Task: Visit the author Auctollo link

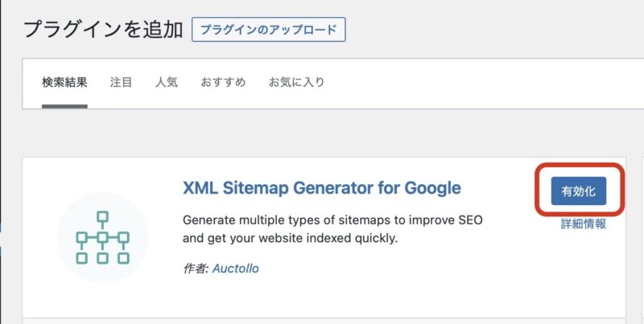Action: coord(236,269)
